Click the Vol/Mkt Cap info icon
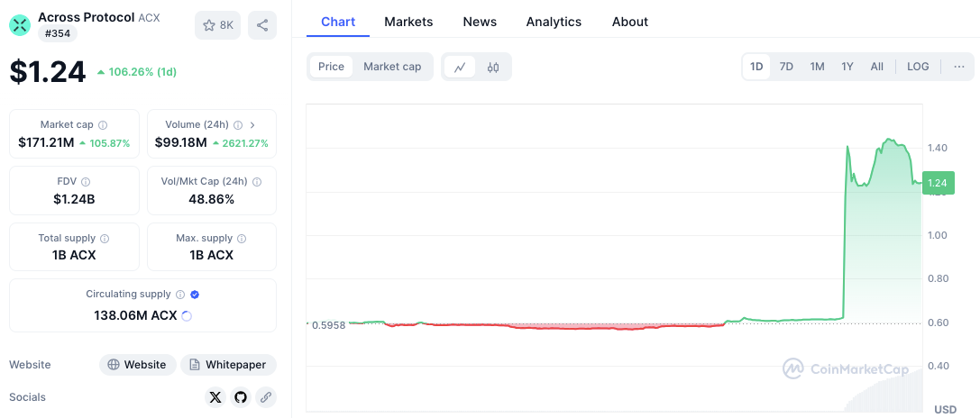Image resolution: width=980 pixels, height=418 pixels. [257, 182]
